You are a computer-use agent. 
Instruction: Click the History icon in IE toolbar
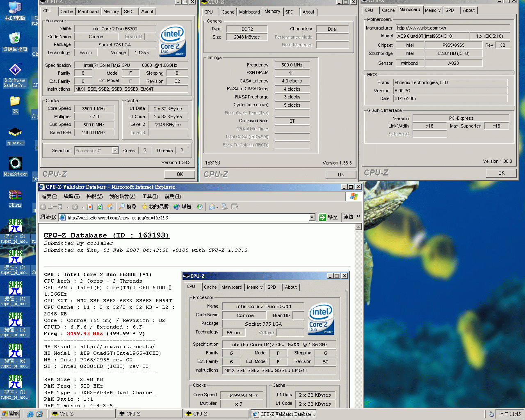point(199,207)
